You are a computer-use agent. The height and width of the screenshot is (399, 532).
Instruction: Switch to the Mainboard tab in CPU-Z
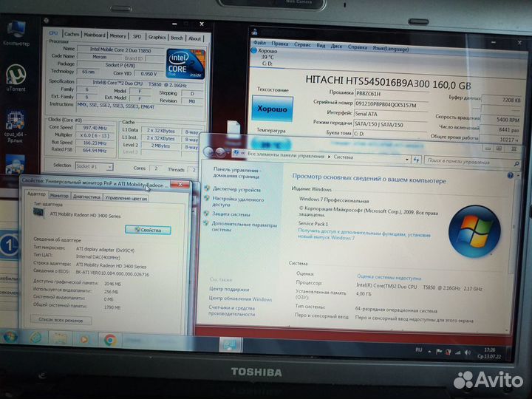pyautogui.click(x=95, y=35)
